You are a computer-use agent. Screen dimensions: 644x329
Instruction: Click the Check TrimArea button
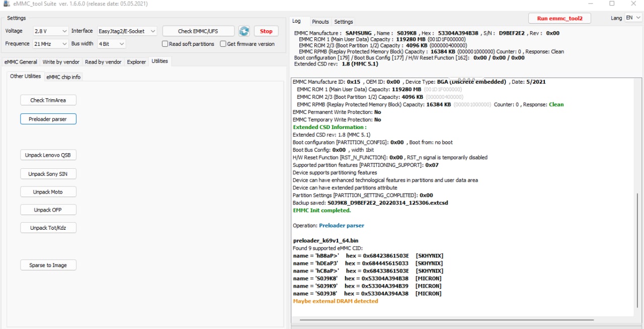[48, 100]
